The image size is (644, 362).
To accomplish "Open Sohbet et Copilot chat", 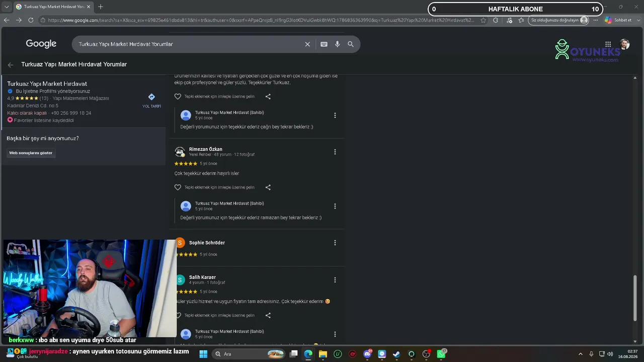I will pos(618,20).
